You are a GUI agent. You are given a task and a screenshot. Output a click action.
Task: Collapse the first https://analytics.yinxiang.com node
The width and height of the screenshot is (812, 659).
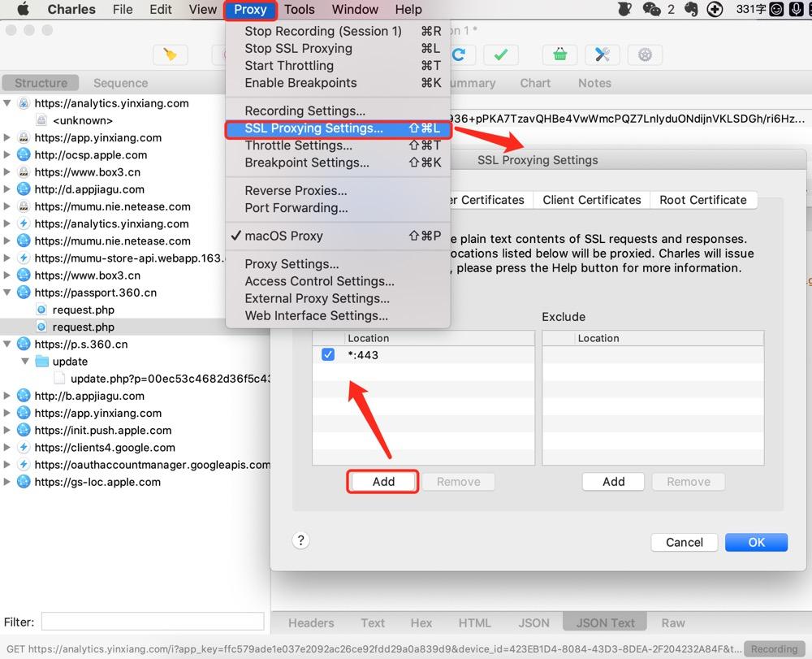pos(6,103)
